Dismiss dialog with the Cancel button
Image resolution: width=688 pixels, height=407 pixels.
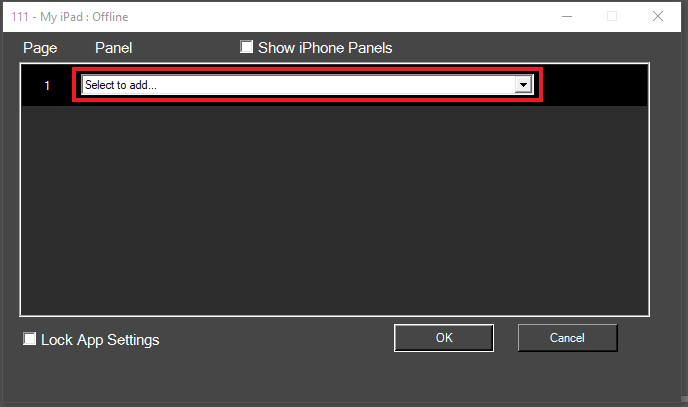(567, 338)
